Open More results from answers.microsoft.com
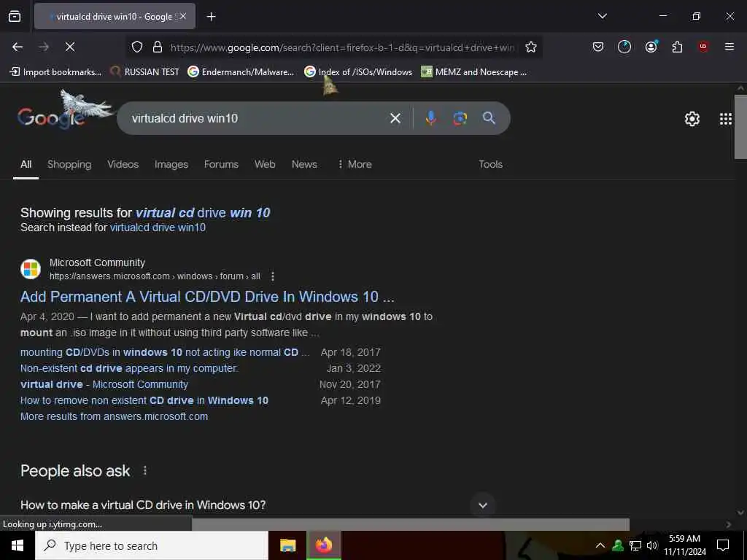This screenshot has width=747, height=560. 114,416
